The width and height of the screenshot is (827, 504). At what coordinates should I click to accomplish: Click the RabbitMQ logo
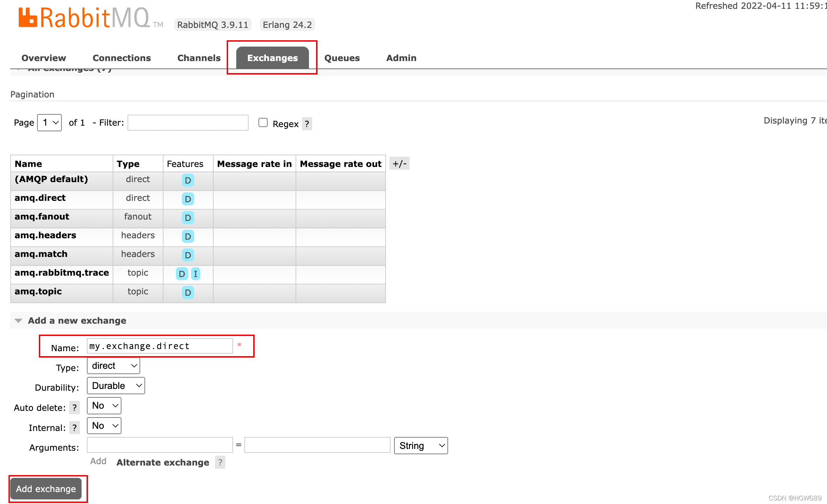[x=85, y=18]
